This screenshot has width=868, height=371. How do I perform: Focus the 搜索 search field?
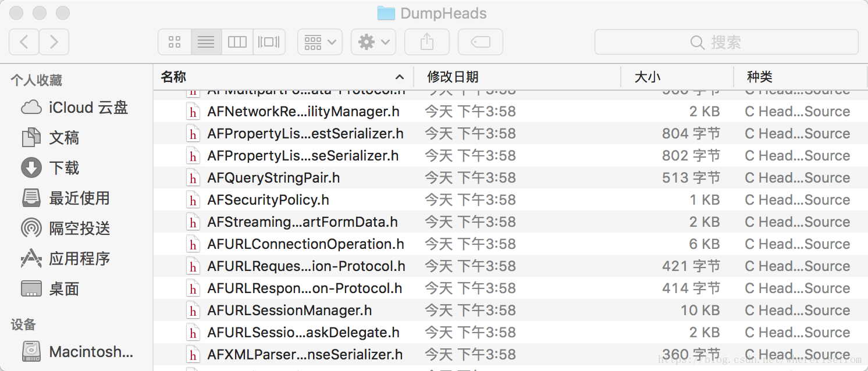[x=727, y=42]
